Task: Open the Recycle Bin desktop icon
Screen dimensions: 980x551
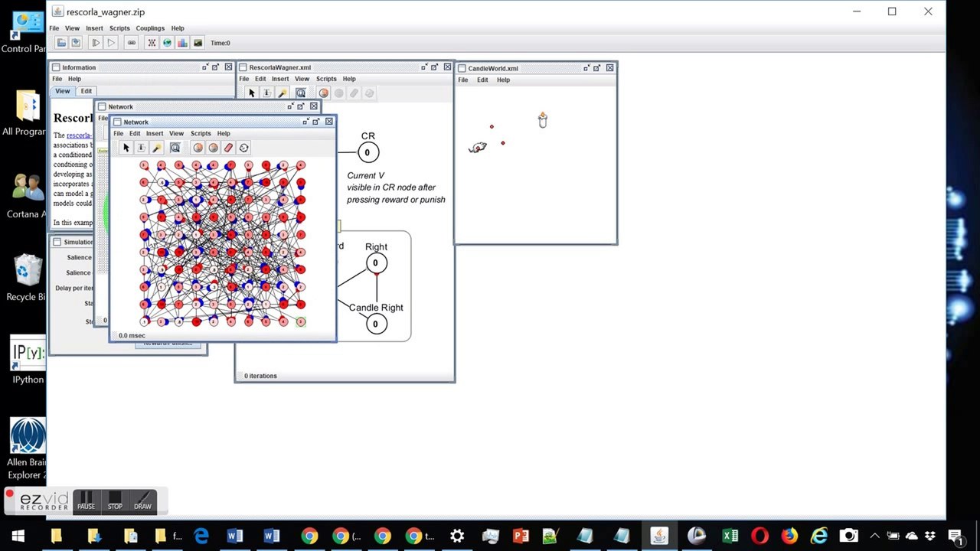Action: point(28,278)
